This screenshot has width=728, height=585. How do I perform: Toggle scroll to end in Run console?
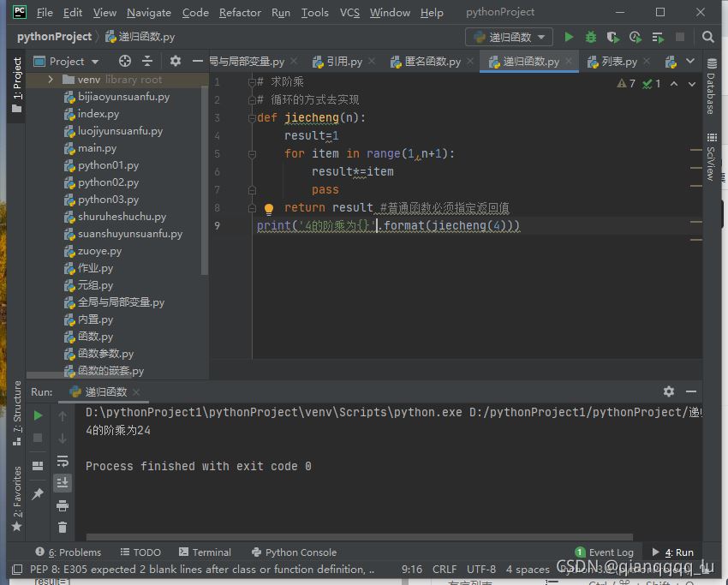pyautogui.click(x=63, y=483)
